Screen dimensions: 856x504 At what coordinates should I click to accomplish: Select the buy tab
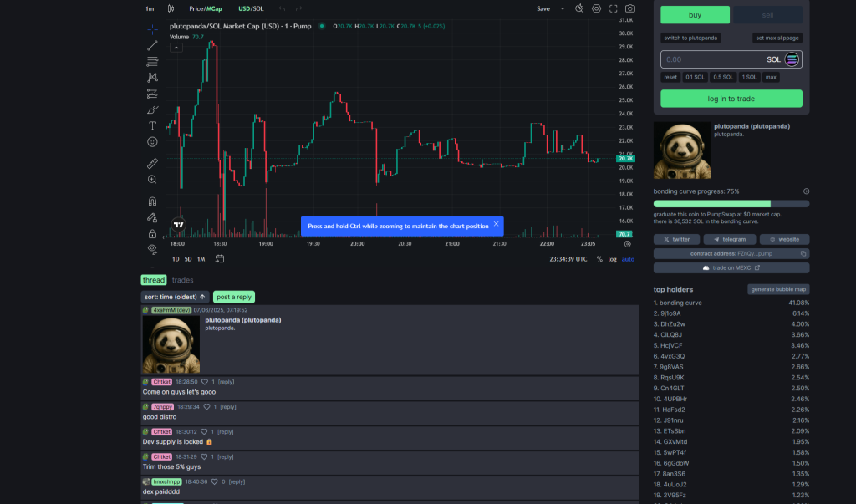[695, 15]
